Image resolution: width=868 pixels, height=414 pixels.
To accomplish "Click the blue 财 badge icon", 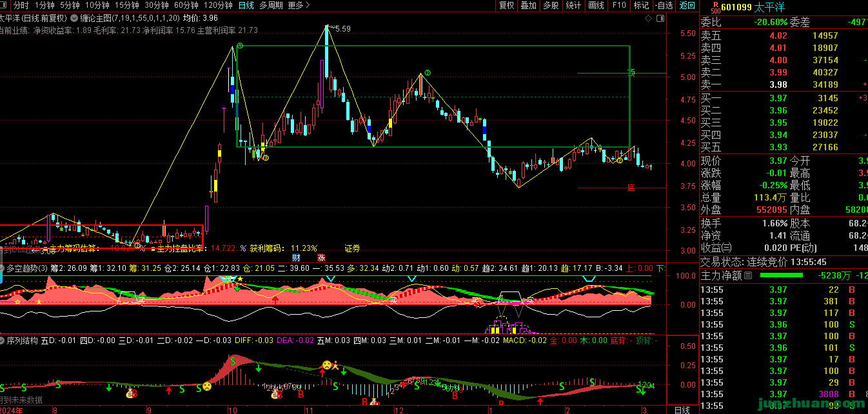I will pos(296,257).
